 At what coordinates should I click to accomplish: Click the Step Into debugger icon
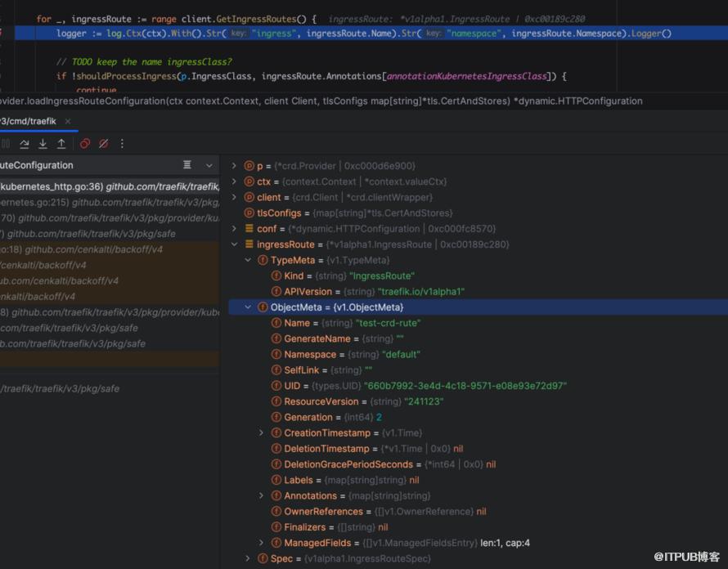click(43, 144)
